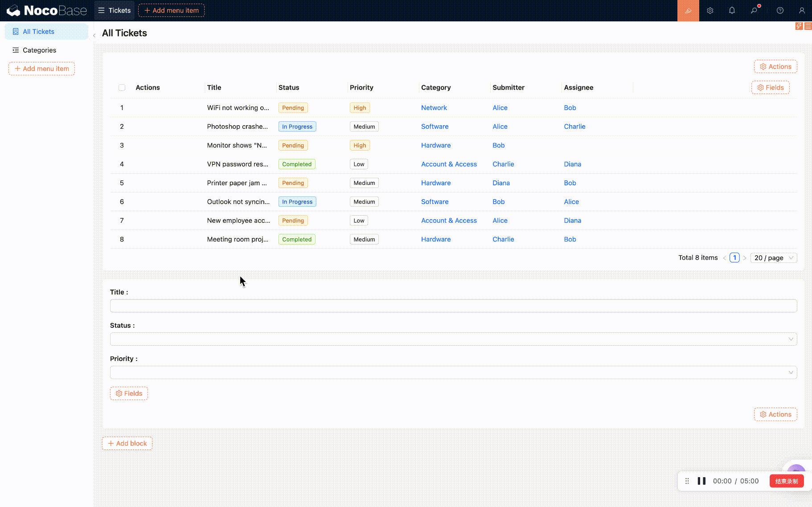The image size is (812, 507).
Task: Toggle the select-all checkbox in table header
Action: [122, 88]
